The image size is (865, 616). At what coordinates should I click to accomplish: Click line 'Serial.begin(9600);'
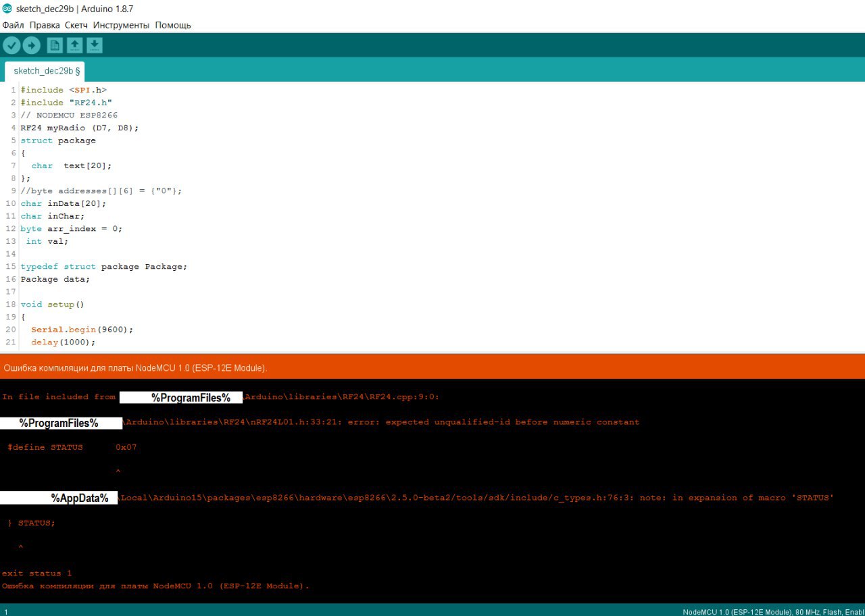[x=82, y=330]
